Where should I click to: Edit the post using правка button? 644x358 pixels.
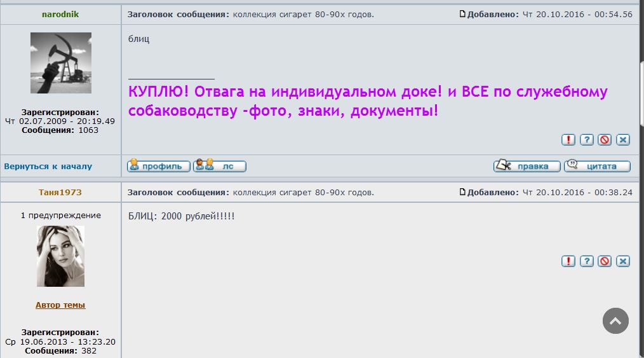coord(527,166)
